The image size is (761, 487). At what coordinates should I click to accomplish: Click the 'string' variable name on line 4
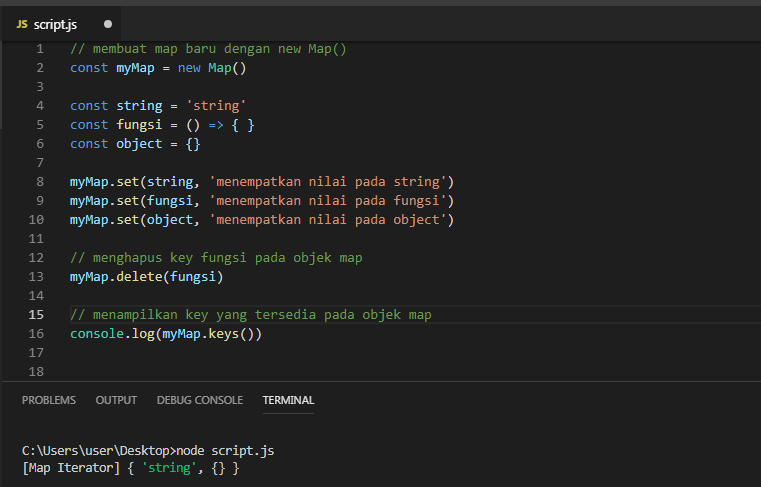click(139, 106)
